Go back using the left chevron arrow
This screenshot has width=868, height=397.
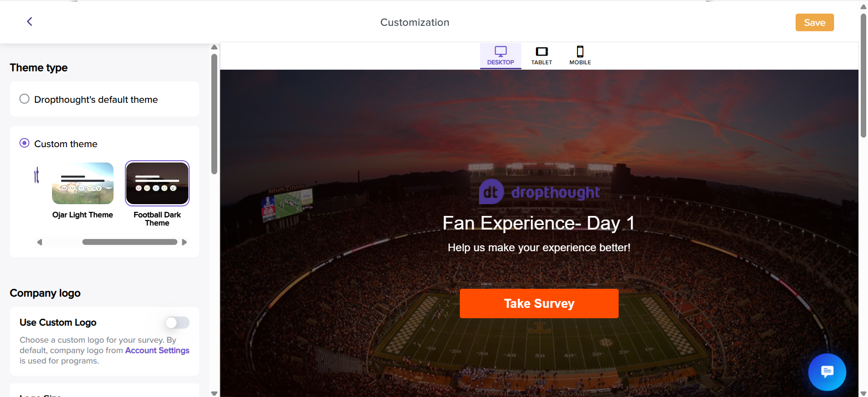click(x=29, y=22)
